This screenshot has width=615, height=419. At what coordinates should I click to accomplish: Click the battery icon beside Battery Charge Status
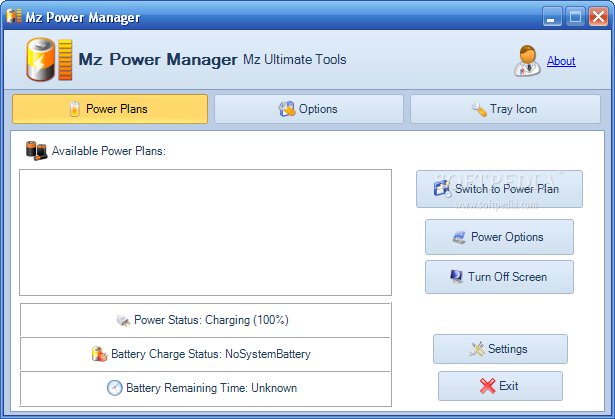(99, 354)
